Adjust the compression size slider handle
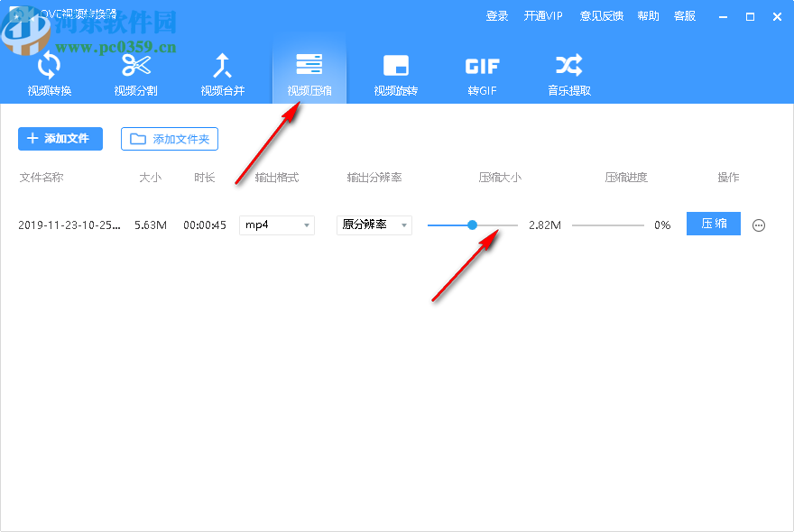794x532 pixels. pos(472,225)
